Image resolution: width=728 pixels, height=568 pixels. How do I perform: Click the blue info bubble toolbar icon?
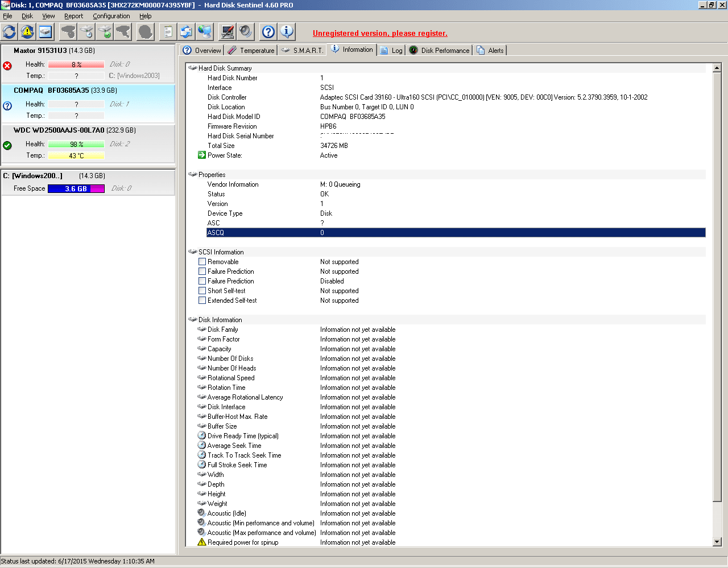(x=287, y=32)
